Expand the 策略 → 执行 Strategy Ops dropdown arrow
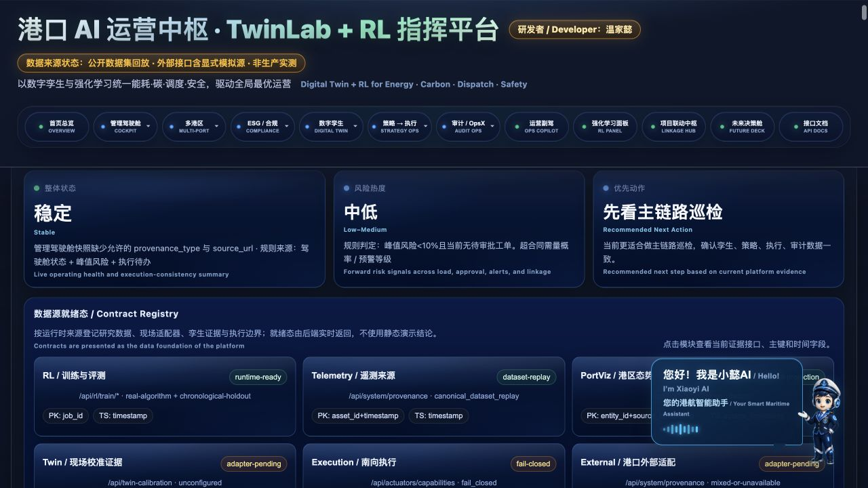This screenshot has width=868, height=488. [x=425, y=126]
